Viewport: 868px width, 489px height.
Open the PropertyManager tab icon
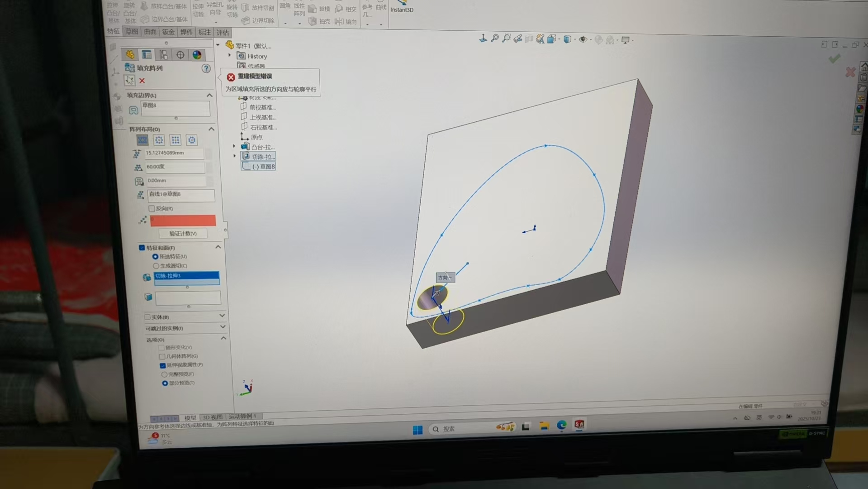(147, 55)
